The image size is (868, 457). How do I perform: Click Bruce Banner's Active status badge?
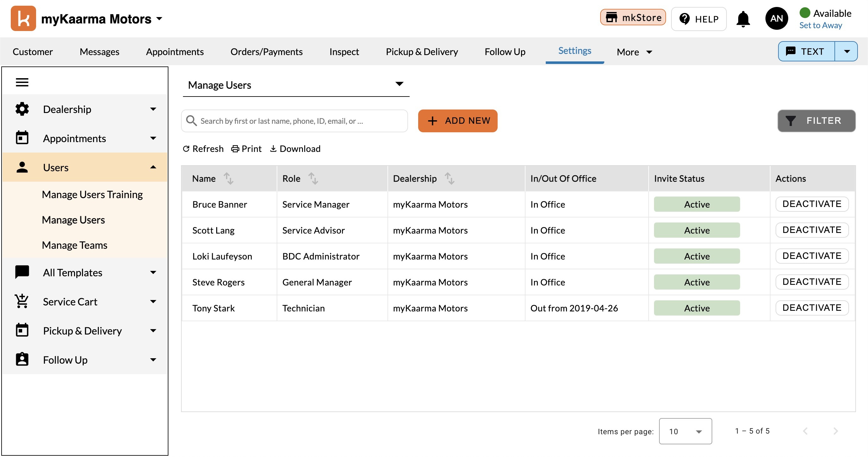click(696, 204)
